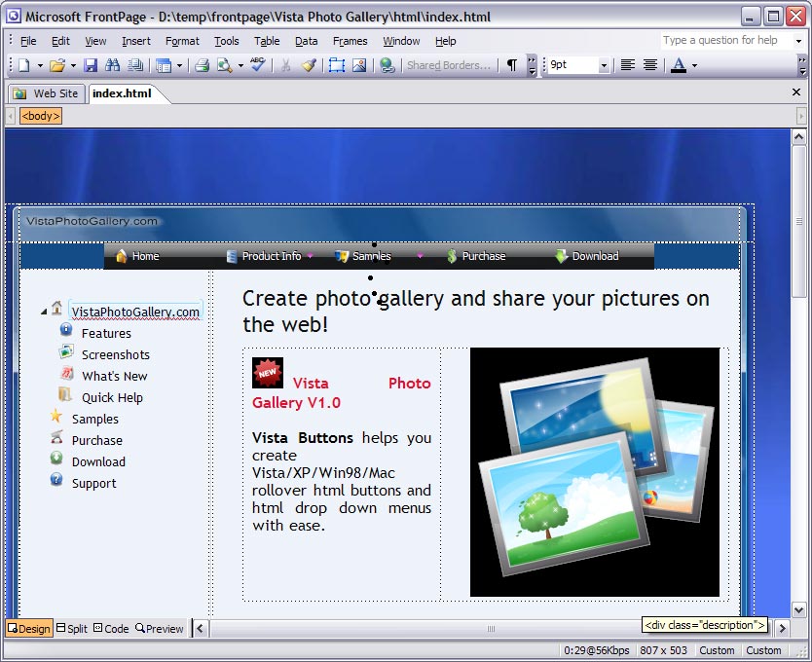Click the Insert Hyperlink globe icon

point(387,65)
